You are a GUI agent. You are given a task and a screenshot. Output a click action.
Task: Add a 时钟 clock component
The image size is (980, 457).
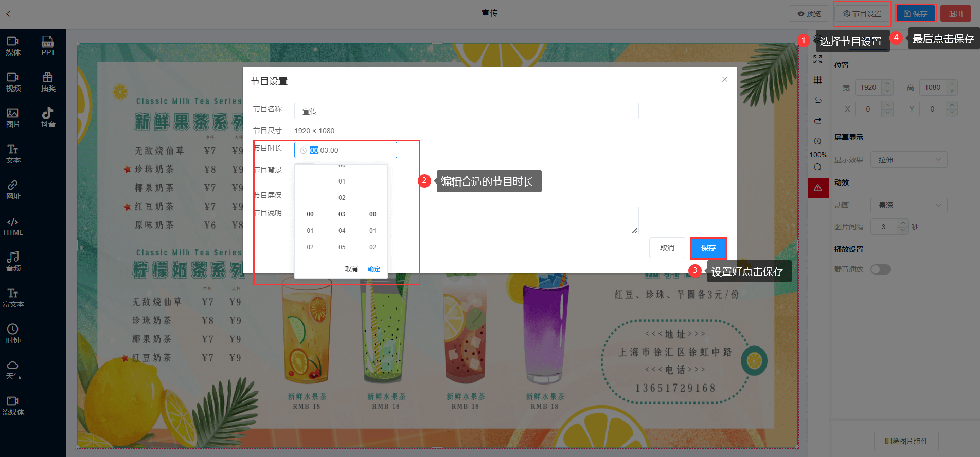pyautogui.click(x=13, y=334)
